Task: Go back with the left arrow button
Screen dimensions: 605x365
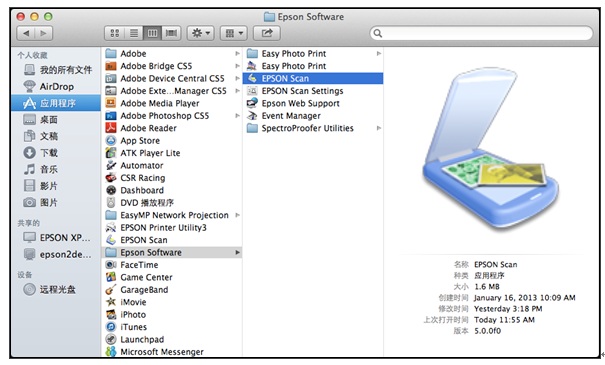Action: pos(26,33)
